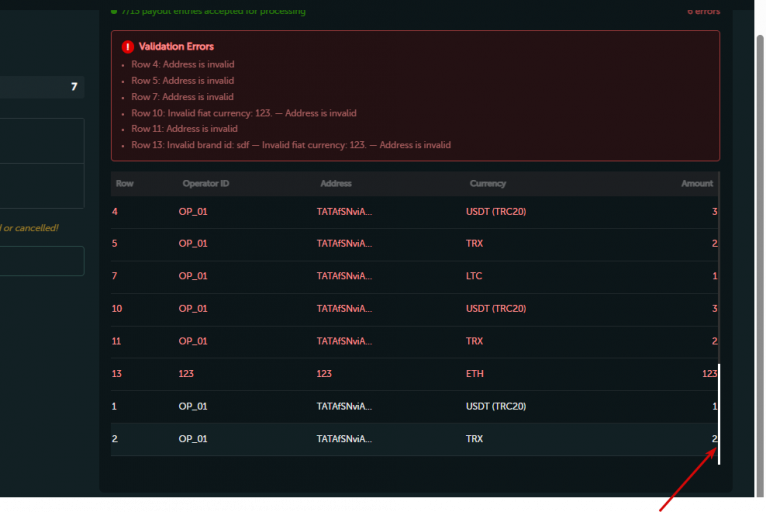
Task: Click the Address column header
Action: click(336, 184)
